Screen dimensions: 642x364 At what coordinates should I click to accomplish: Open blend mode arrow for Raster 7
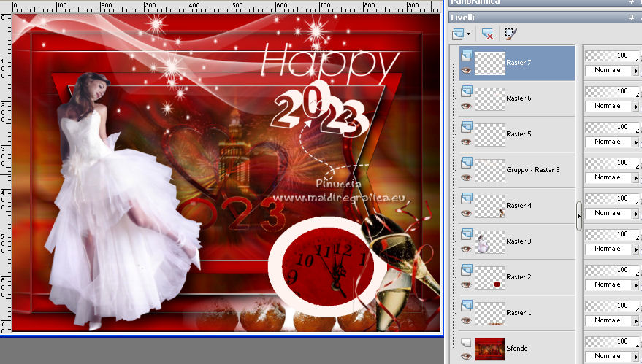point(635,71)
